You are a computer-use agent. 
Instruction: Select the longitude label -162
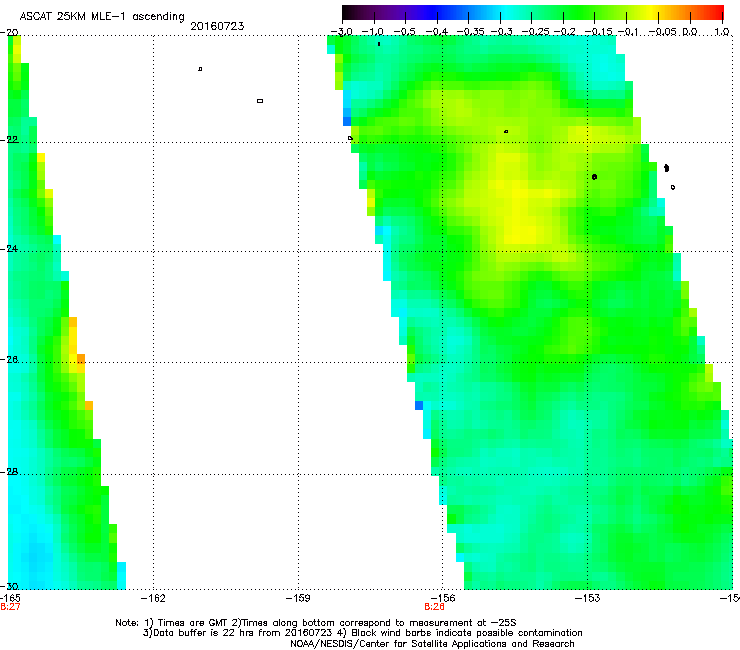tap(153, 598)
